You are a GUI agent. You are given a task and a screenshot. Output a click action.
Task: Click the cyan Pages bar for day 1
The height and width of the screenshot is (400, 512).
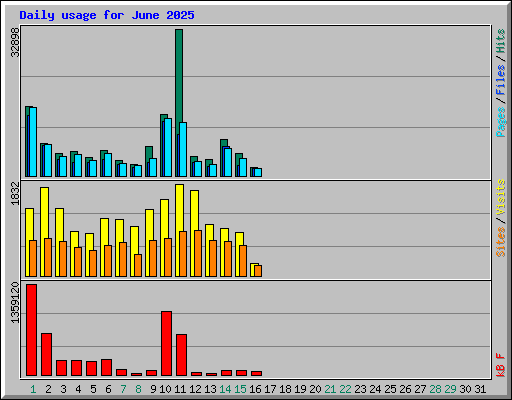pos(33,142)
